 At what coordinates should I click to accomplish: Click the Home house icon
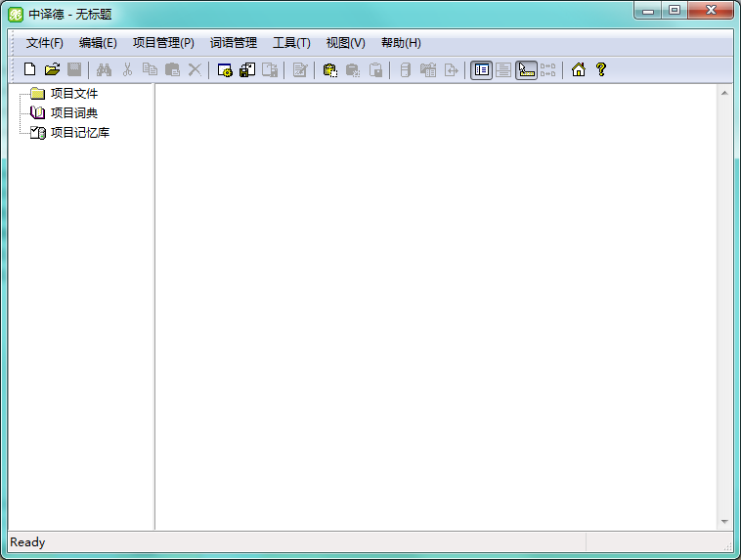[579, 70]
